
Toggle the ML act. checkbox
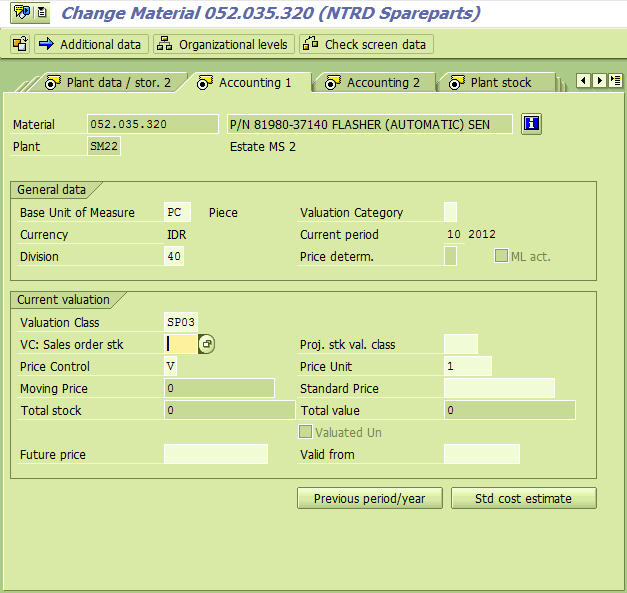(x=501, y=256)
